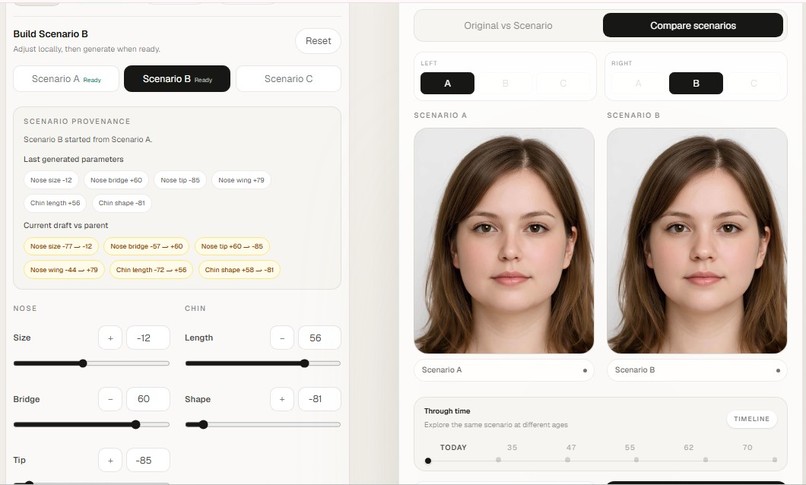The height and width of the screenshot is (485, 806).
Task: Click the 'Nose tip -85' parameter chip
Action: coord(180,180)
